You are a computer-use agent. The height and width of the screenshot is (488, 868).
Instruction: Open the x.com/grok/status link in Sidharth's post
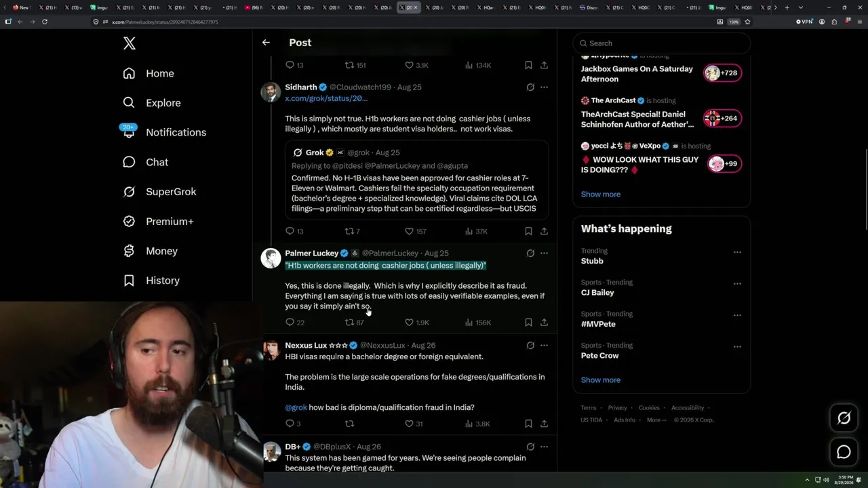(x=326, y=98)
